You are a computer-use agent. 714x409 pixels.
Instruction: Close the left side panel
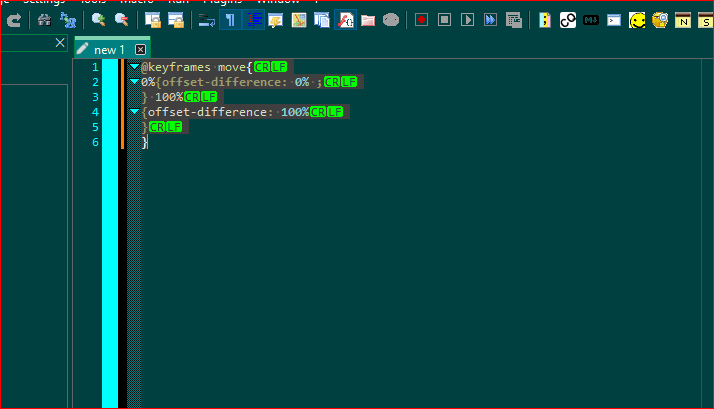point(60,43)
